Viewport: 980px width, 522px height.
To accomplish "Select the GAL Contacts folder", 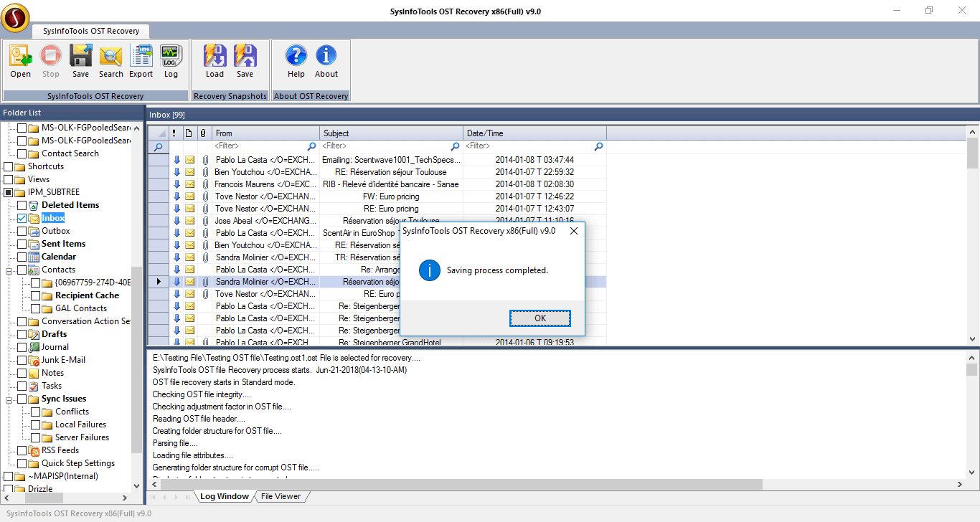I will pyautogui.click(x=81, y=308).
